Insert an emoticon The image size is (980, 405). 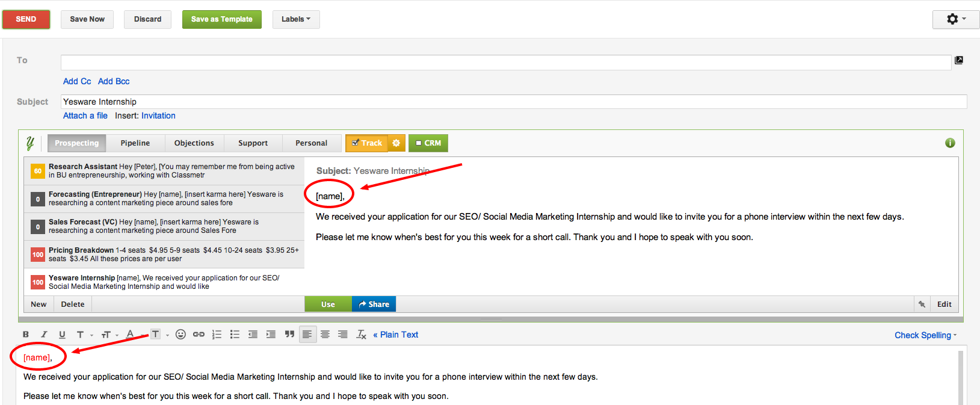point(180,335)
